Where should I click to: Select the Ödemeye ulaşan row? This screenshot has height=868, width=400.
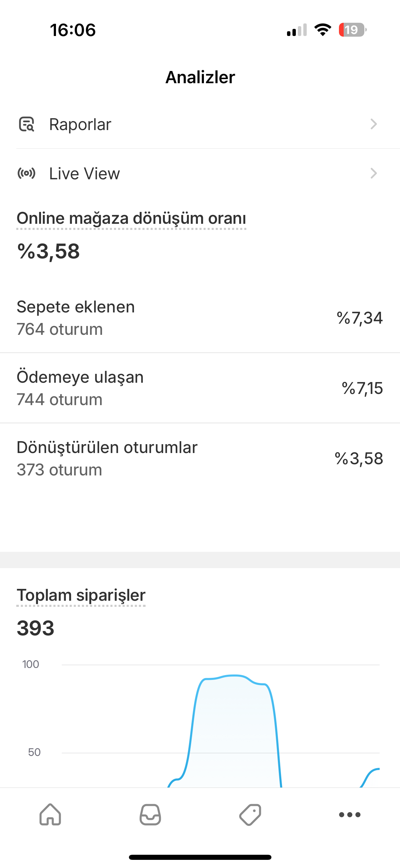point(200,388)
